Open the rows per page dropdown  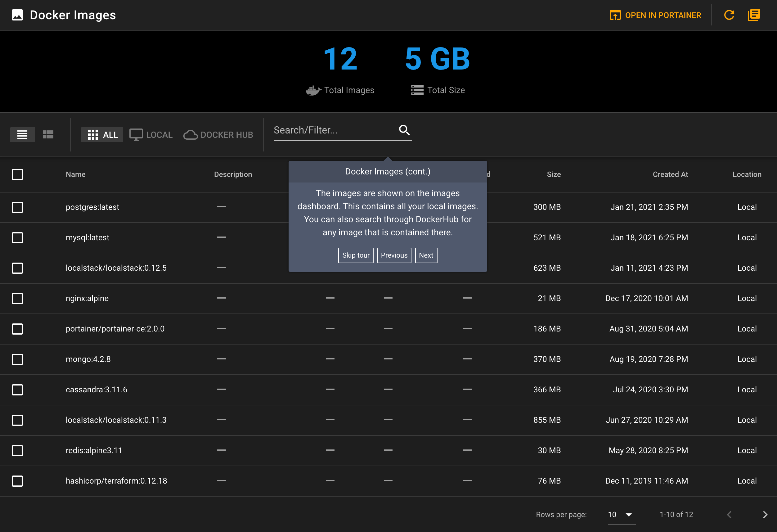coord(622,515)
